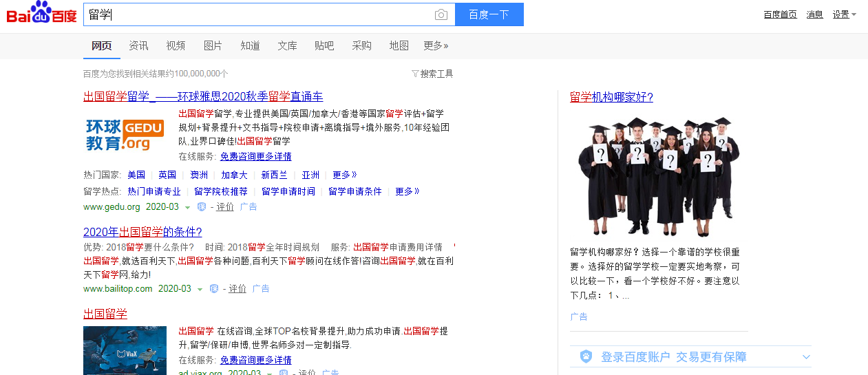Open the ViaX result thumbnail image
This screenshot has height=375, width=868.
tap(125, 350)
